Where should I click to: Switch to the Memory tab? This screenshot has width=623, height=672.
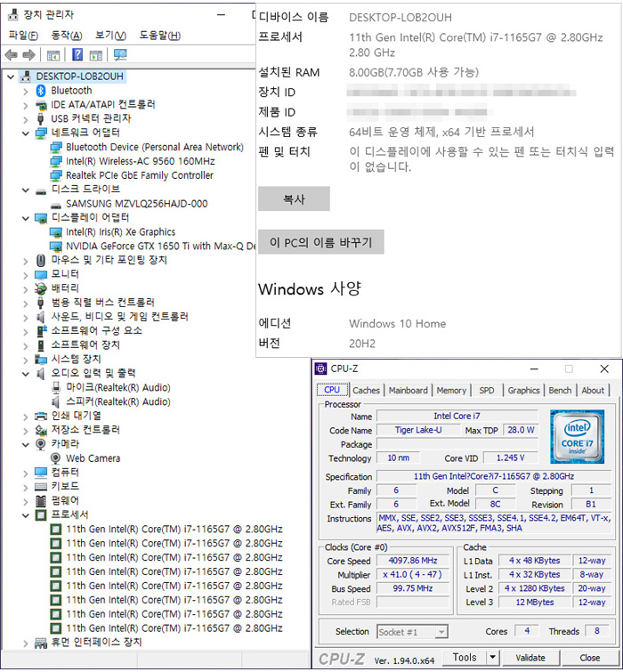point(451,390)
